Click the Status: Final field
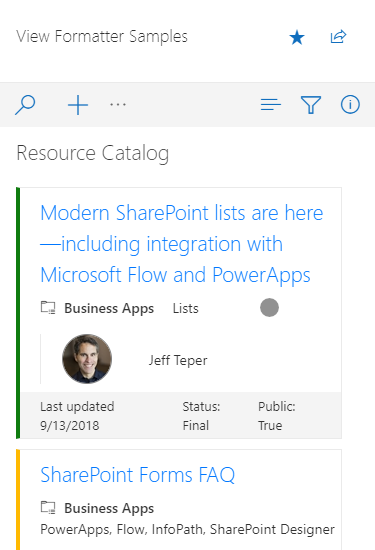This screenshot has height=550, width=375. [x=201, y=416]
